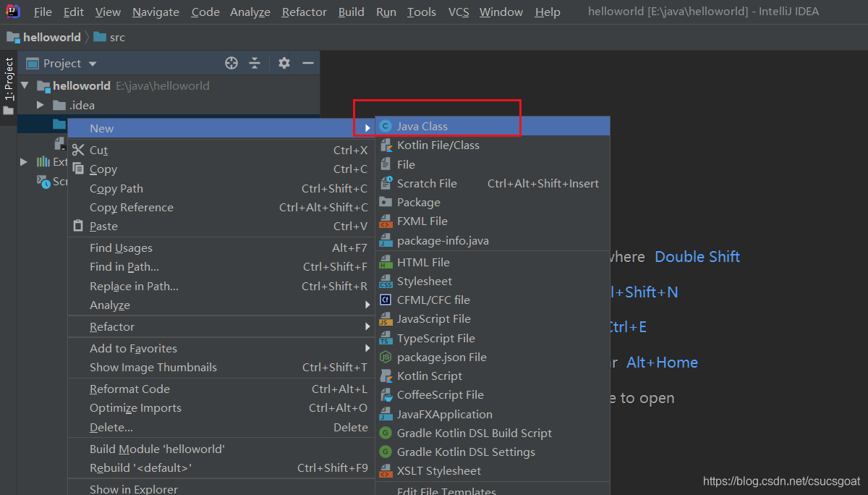This screenshot has height=495, width=868.
Task: Choose Delete... in context menu
Action: pyautogui.click(x=221, y=428)
